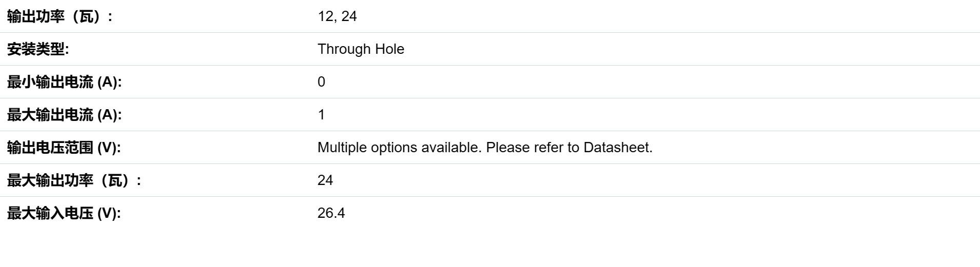This screenshot has width=980, height=267.
Task: Click the word Datasheet in voltage row
Action: [x=616, y=148]
